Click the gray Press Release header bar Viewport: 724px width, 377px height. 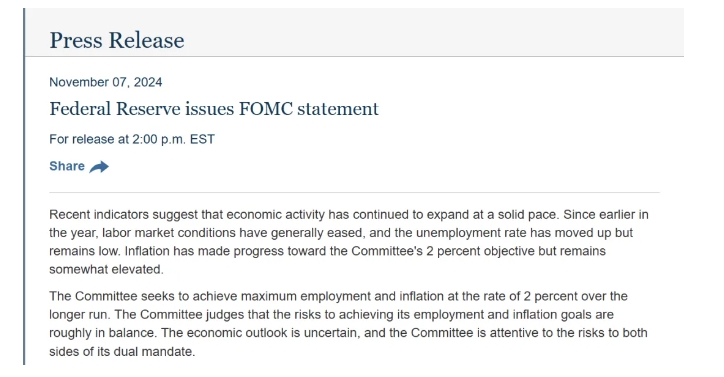(x=355, y=32)
